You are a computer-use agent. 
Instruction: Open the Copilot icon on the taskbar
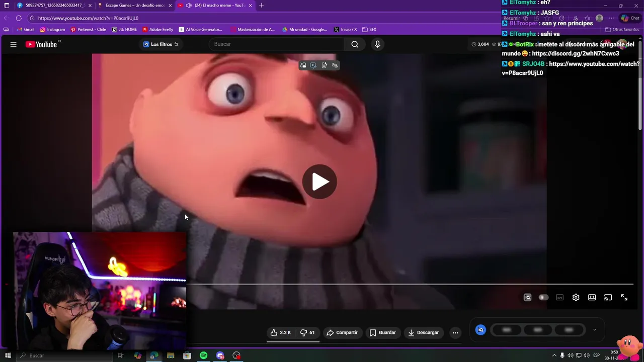click(137, 355)
